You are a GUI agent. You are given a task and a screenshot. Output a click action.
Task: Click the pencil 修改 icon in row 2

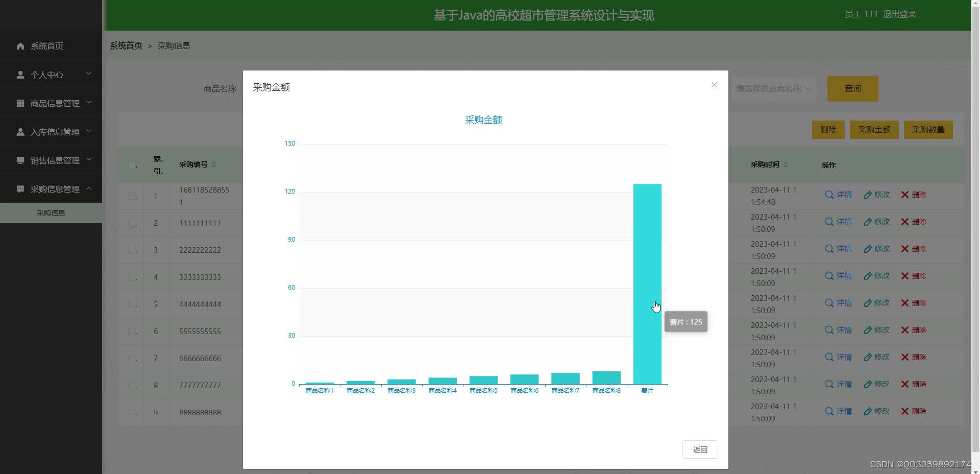tap(868, 222)
